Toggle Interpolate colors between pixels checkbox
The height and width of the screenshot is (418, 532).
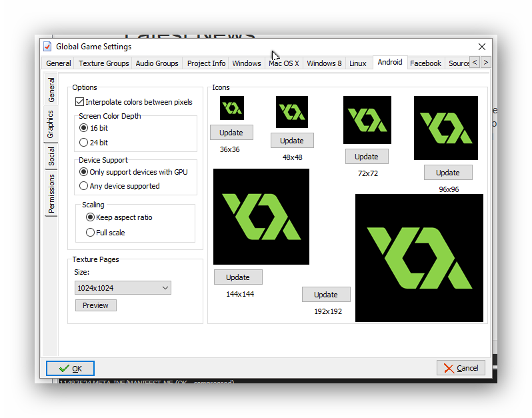(80, 102)
